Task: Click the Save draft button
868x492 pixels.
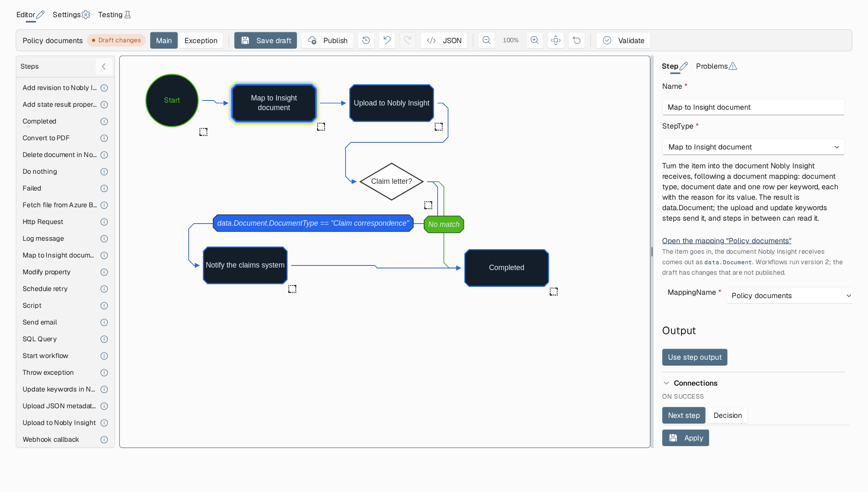Action: point(266,40)
